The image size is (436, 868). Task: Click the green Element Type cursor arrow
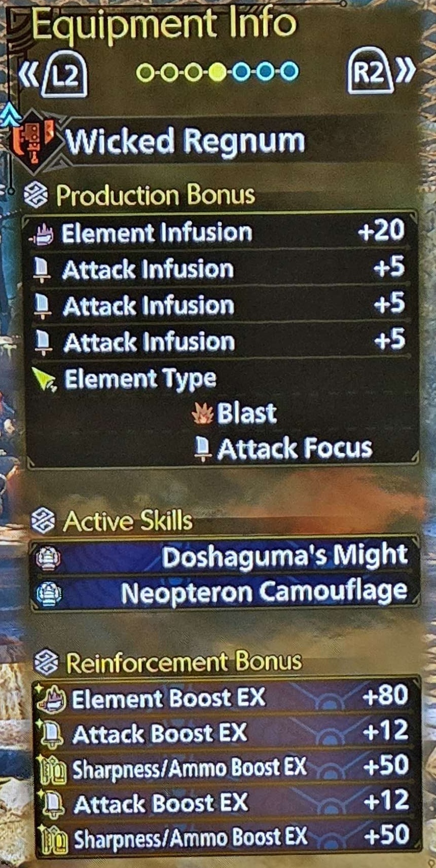coord(45,380)
